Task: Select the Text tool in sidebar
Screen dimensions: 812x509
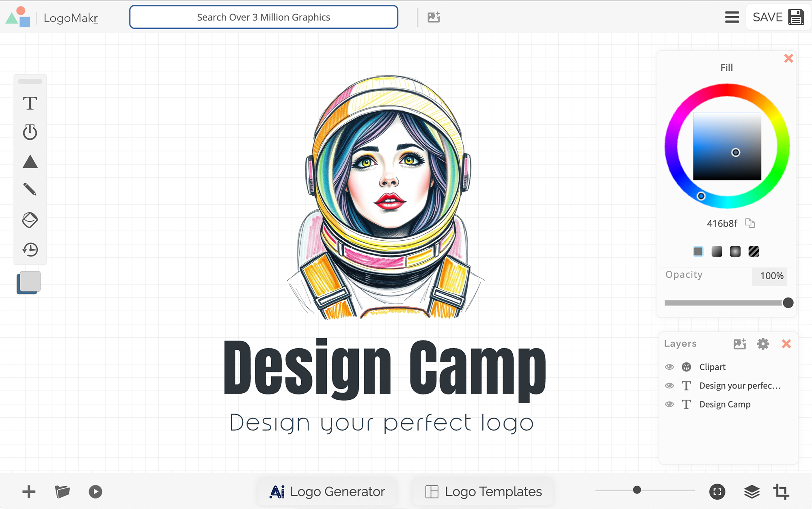Action: coord(30,103)
